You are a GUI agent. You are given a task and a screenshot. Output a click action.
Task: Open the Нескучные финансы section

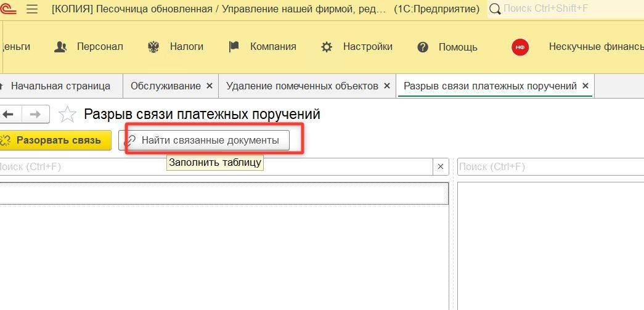click(x=597, y=47)
